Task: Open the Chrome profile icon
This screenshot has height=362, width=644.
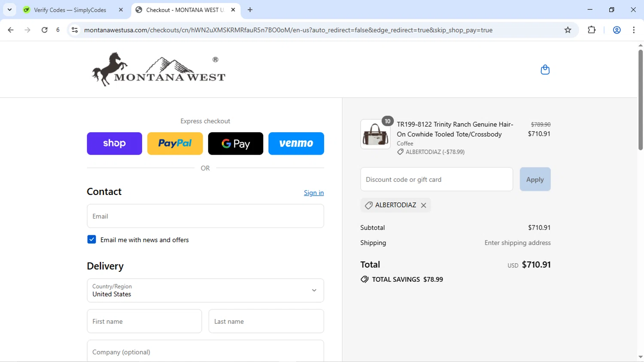Action: [x=617, y=30]
